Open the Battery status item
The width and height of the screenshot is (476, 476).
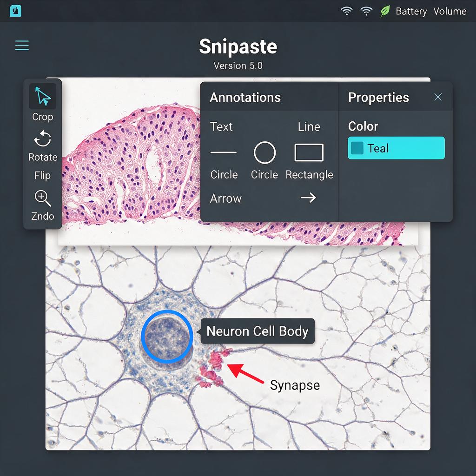pyautogui.click(x=411, y=12)
